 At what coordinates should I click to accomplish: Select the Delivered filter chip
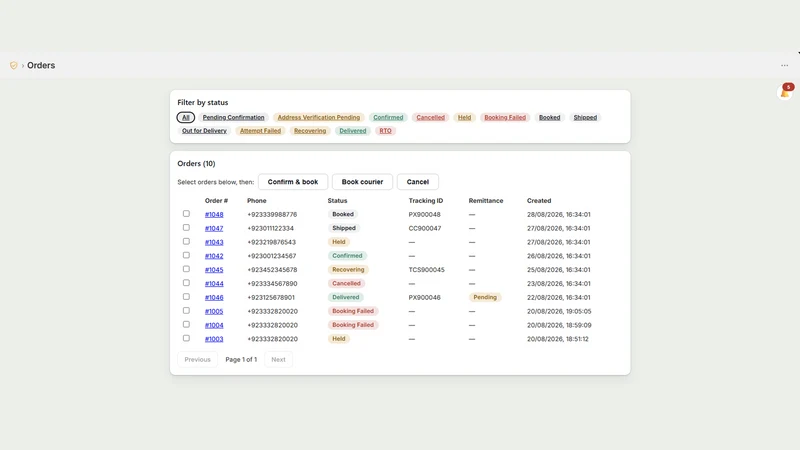353,131
